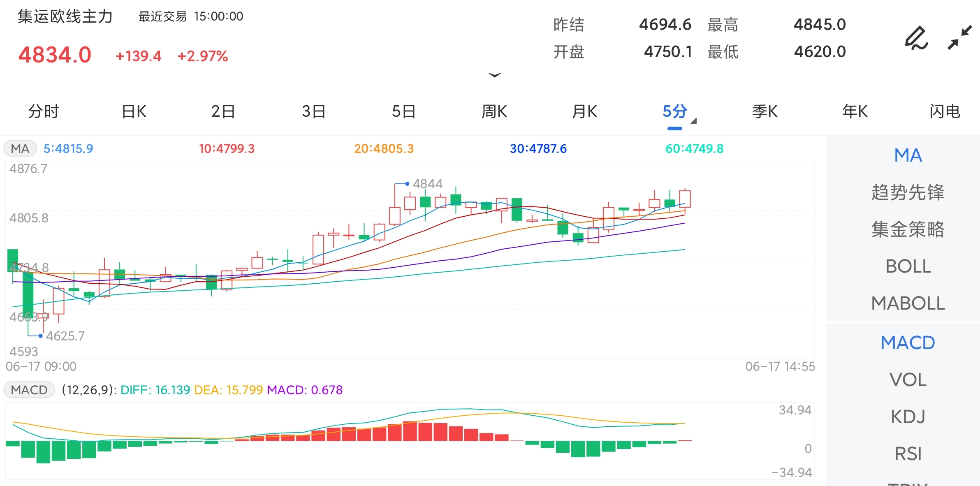
Task: Select KDJ sub-chart indicator
Action: (x=908, y=417)
